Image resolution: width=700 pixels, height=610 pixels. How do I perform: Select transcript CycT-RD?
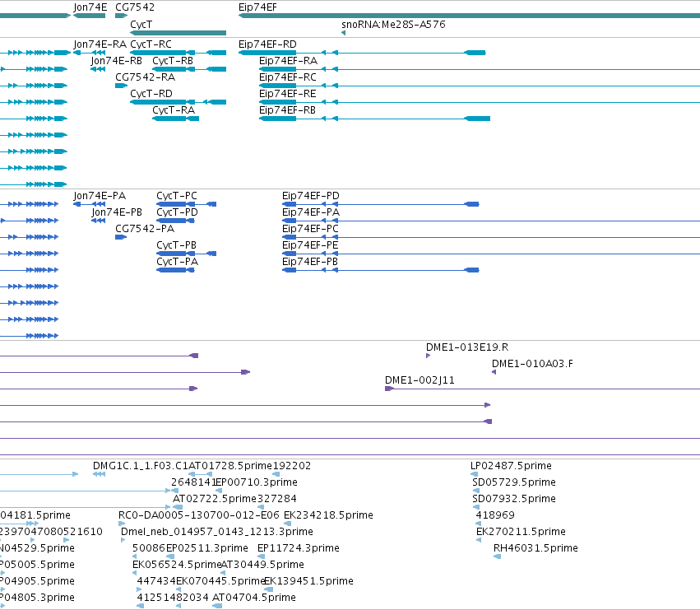151,94
